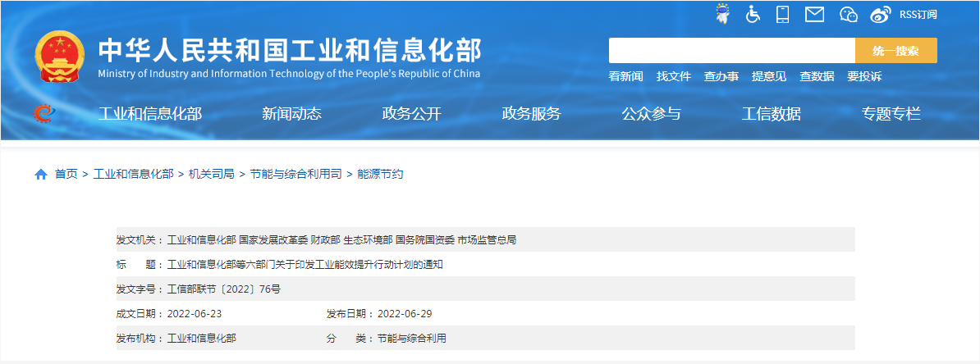Select the 公众参与 navigation item

pos(651,114)
